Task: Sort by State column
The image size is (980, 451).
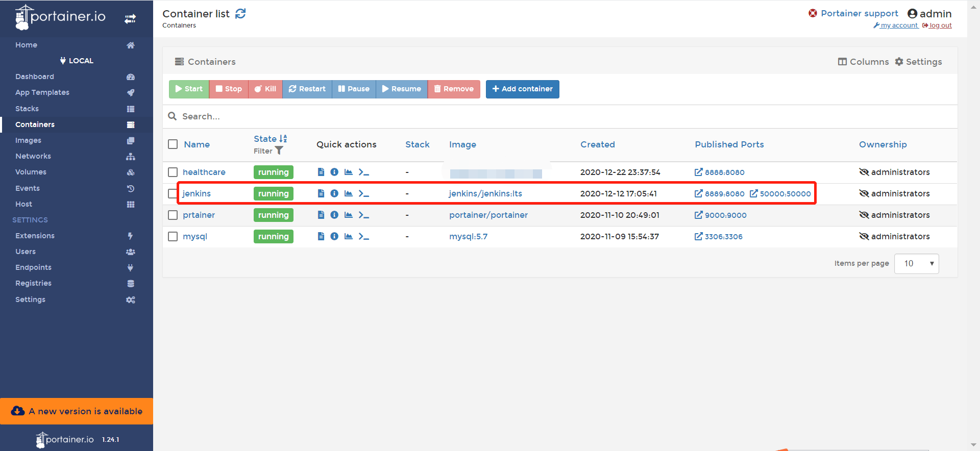Action: coord(270,139)
